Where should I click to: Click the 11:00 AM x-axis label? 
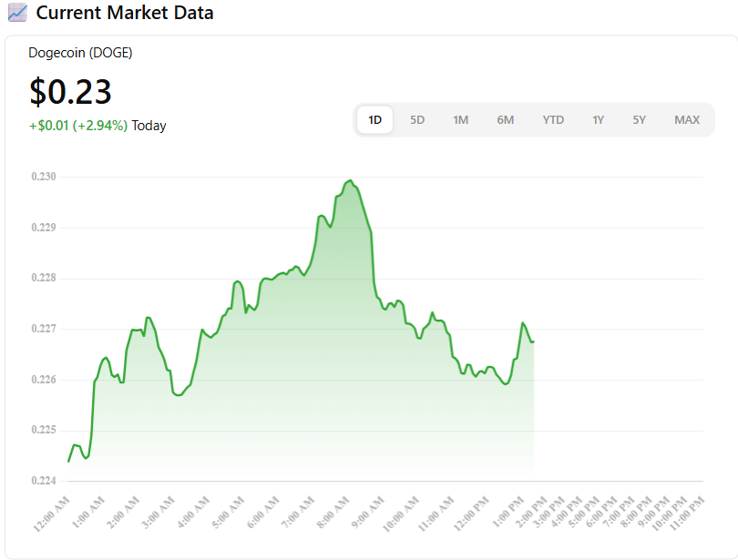click(436, 514)
